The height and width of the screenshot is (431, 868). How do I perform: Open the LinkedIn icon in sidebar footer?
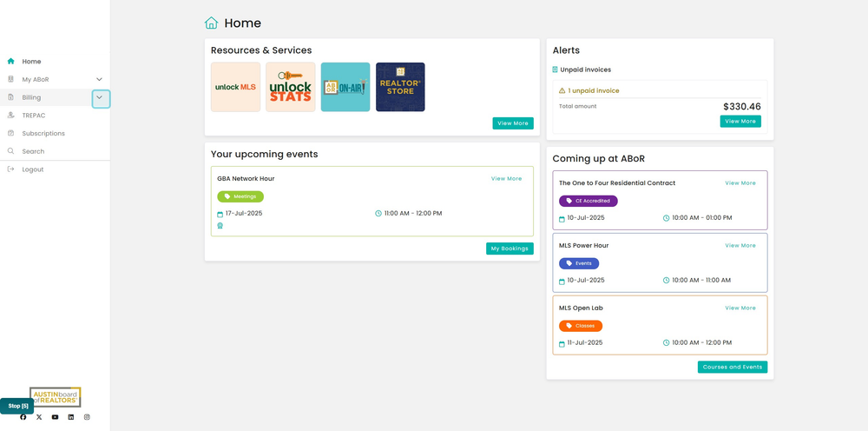71,417
